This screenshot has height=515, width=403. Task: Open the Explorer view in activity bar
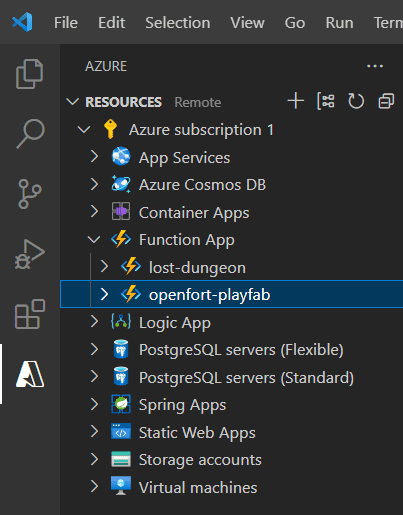pos(30,74)
